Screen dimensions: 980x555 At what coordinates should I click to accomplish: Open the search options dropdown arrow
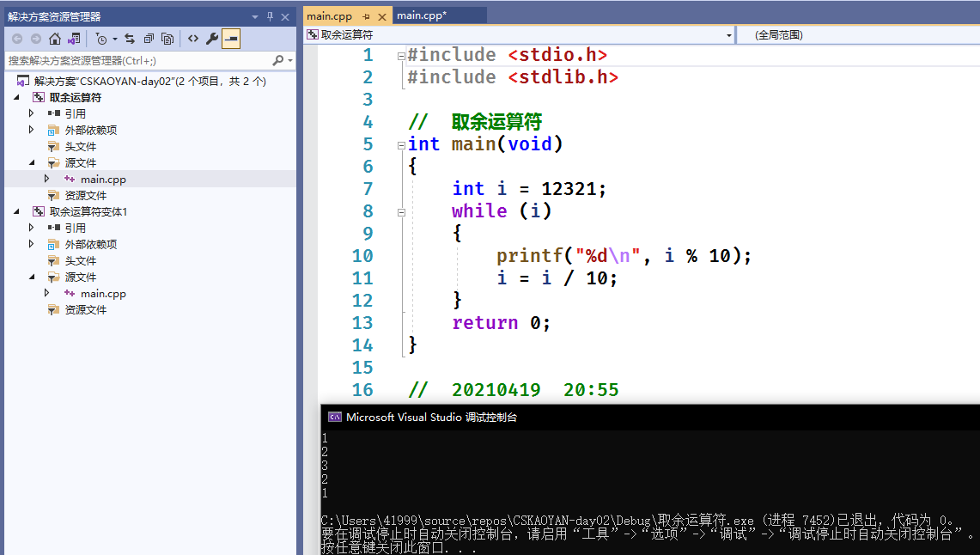(x=290, y=61)
